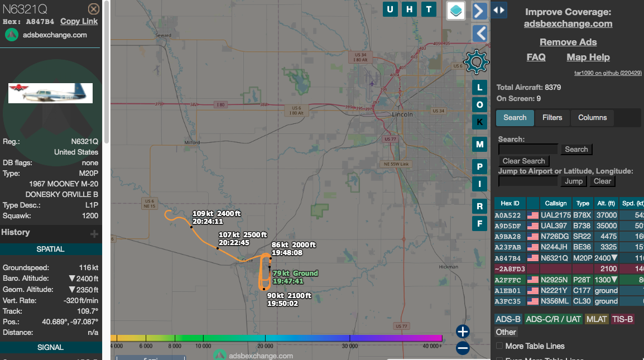Enable More Table Lines checkbox
The image size is (644, 360).
(x=499, y=345)
